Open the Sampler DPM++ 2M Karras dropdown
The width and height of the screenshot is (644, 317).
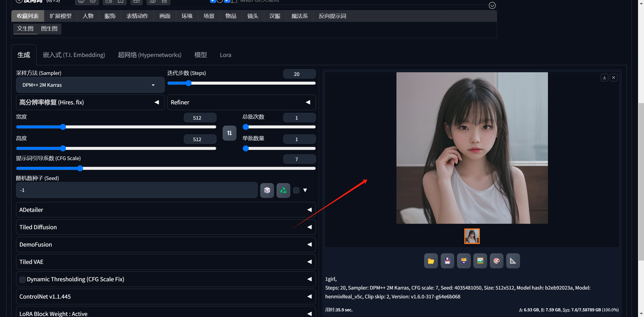pyautogui.click(x=90, y=85)
